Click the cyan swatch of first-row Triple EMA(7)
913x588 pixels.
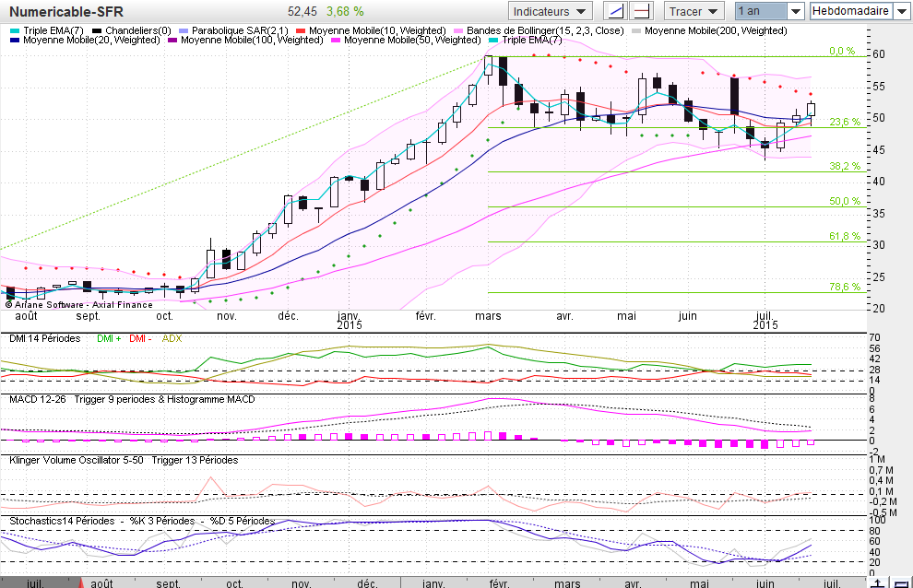(15, 30)
